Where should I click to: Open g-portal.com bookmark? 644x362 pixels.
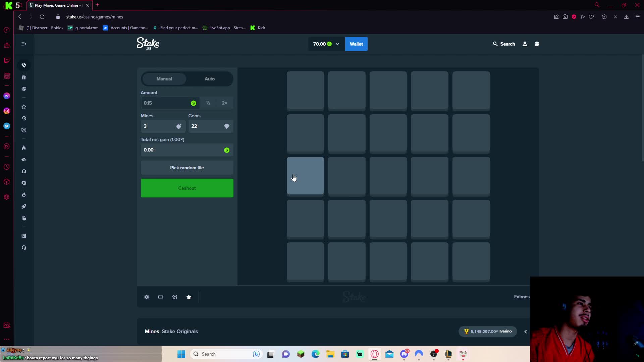pyautogui.click(x=83, y=28)
